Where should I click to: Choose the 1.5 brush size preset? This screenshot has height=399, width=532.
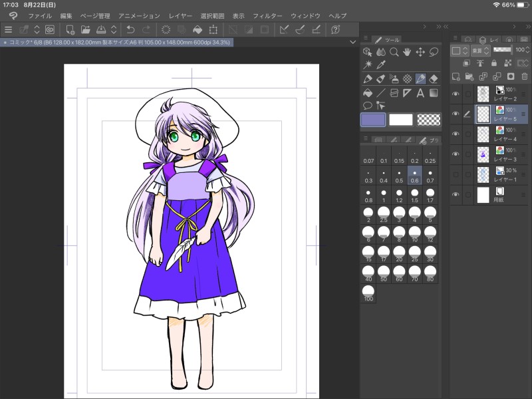coord(414,196)
